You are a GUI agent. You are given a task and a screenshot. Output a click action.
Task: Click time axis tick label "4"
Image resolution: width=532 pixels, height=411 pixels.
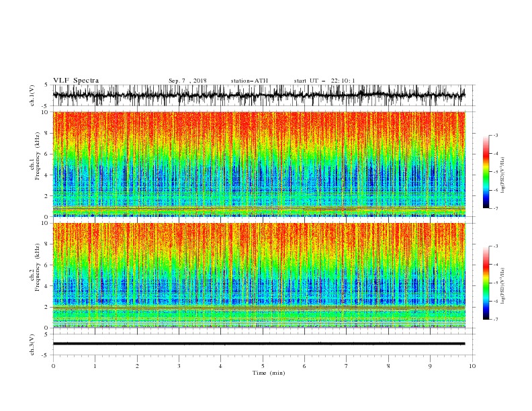[x=220, y=366]
